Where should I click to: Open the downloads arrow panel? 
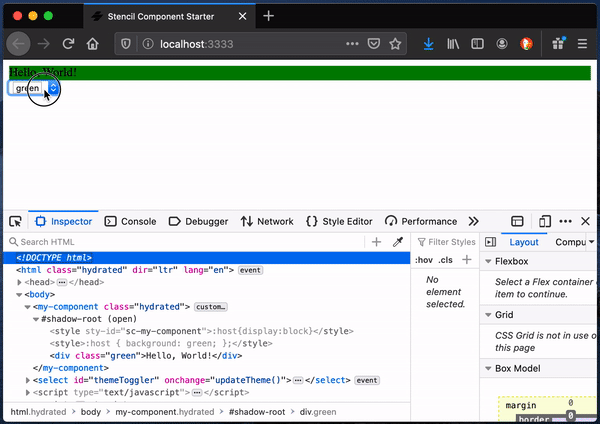pyautogui.click(x=429, y=44)
